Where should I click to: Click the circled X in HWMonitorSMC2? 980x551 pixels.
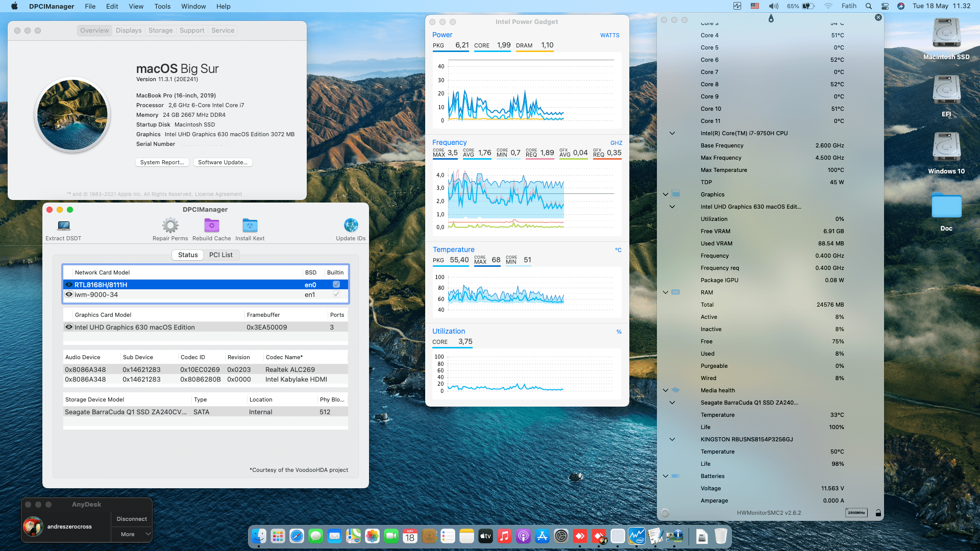(x=878, y=17)
